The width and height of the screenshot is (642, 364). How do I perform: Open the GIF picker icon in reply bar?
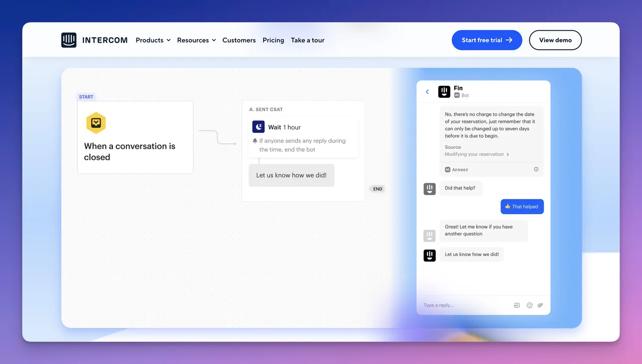point(517,305)
